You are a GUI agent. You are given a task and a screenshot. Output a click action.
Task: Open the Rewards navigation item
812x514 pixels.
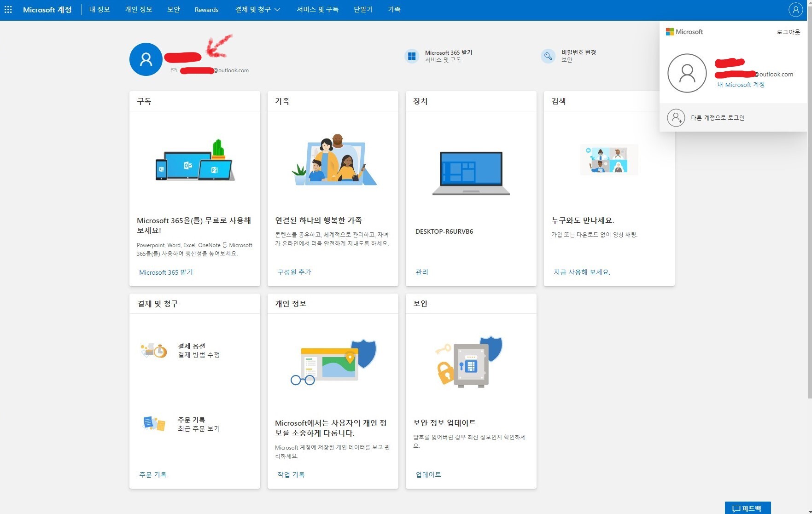pyautogui.click(x=206, y=10)
